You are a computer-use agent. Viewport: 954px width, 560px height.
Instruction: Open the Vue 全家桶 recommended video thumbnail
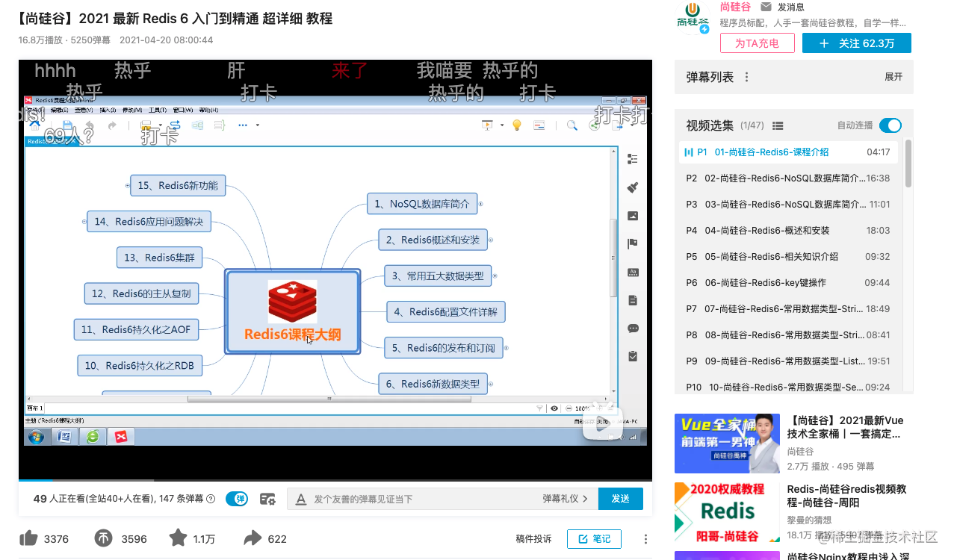(726, 443)
